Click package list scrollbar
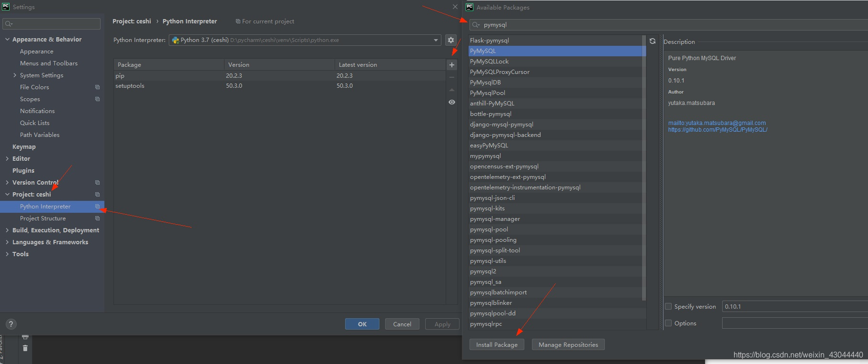868x364 pixels. click(644, 168)
